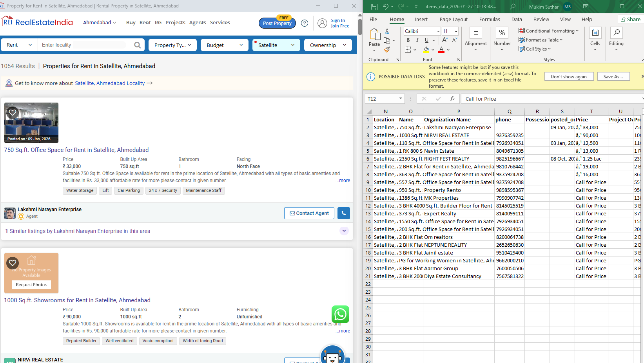Click the Cell Styles icon

click(x=534, y=49)
